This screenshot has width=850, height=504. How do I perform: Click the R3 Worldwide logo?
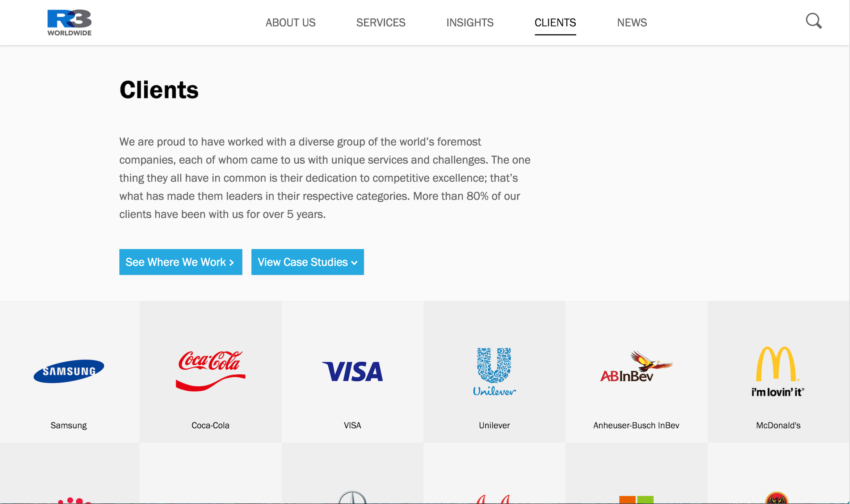70,22
